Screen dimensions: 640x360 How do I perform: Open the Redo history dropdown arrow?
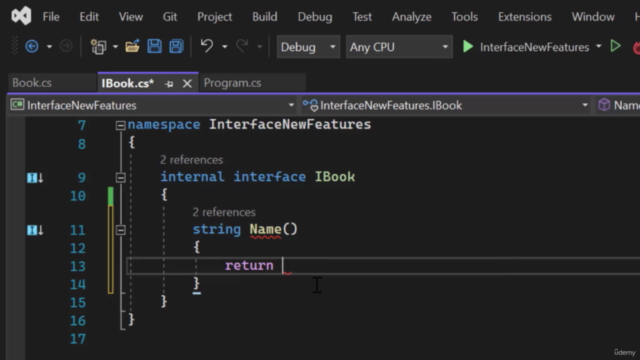tap(260, 47)
